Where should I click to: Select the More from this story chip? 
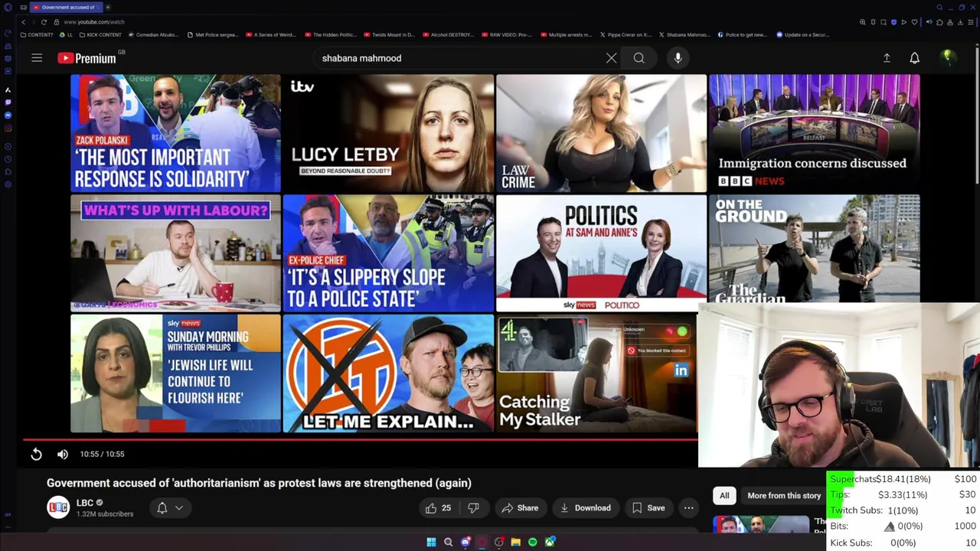784,495
